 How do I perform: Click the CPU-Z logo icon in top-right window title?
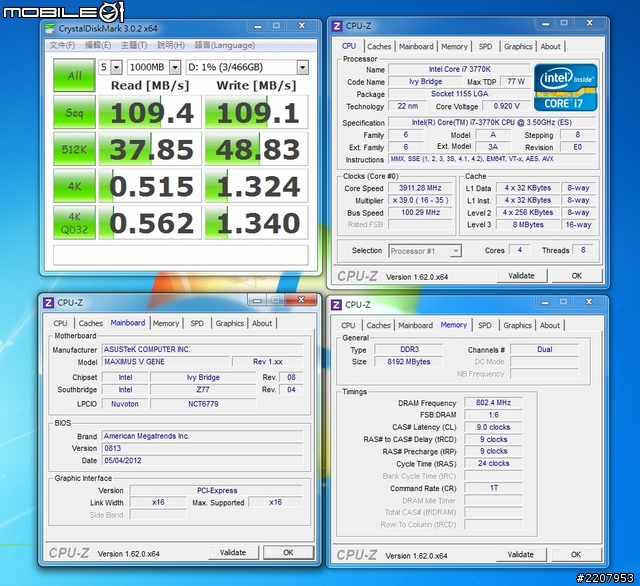[337, 26]
